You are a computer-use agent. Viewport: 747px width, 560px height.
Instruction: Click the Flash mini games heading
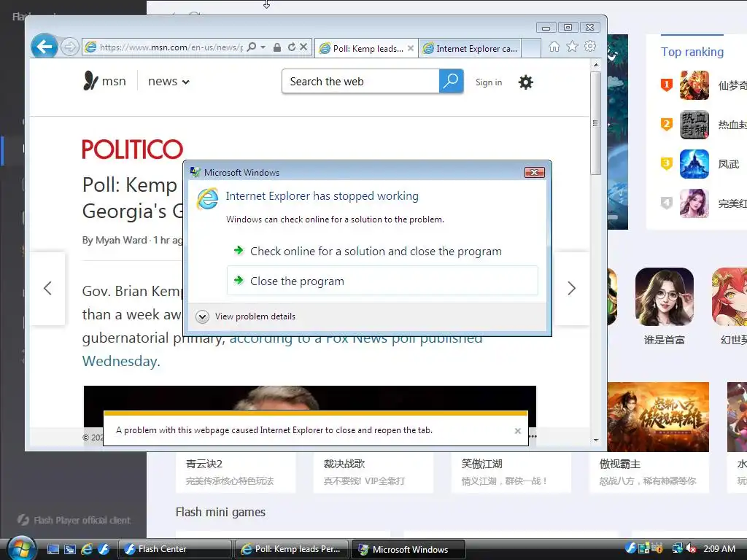(x=220, y=512)
